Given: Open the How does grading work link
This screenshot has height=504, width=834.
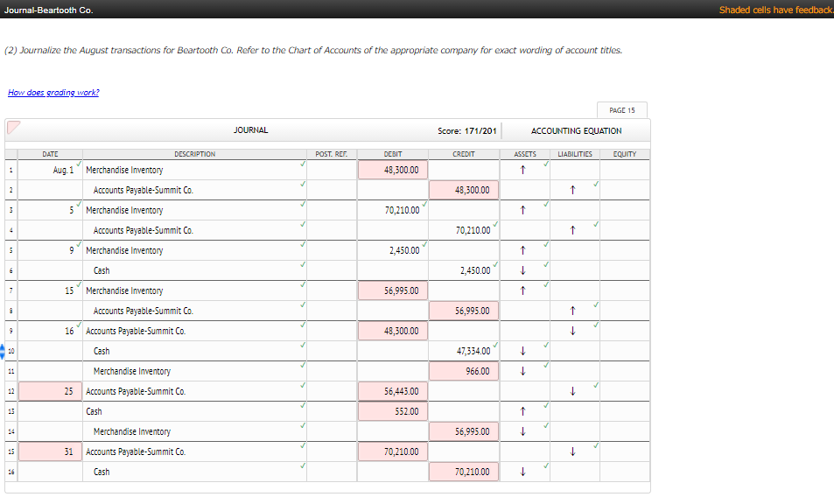Looking at the screenshot, I should click(x=53, y=93).
